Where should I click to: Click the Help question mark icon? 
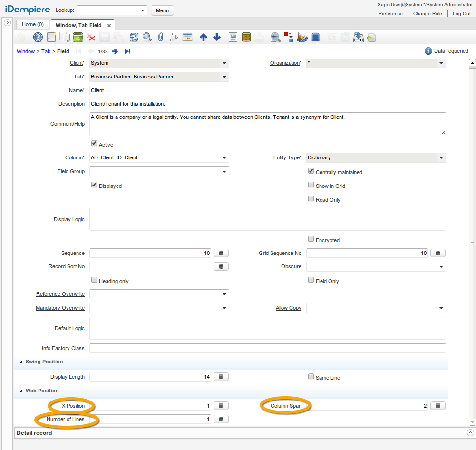(38, 37)
